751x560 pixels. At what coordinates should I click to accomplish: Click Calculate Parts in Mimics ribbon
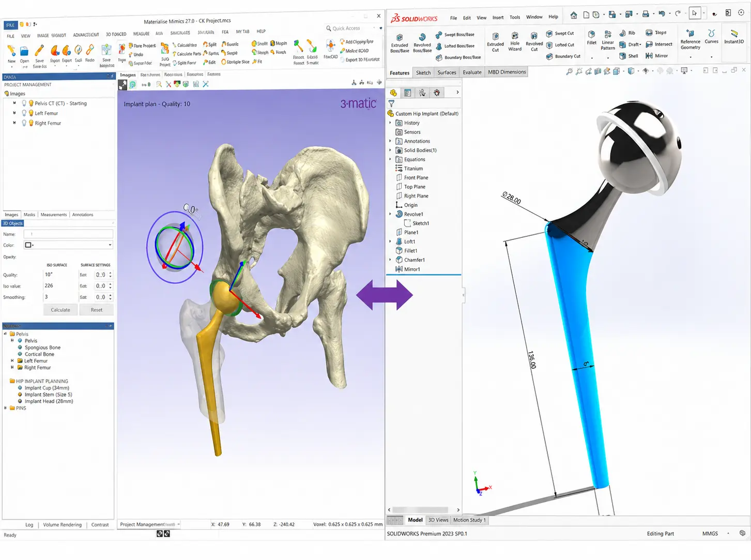(x=187, y=54)
